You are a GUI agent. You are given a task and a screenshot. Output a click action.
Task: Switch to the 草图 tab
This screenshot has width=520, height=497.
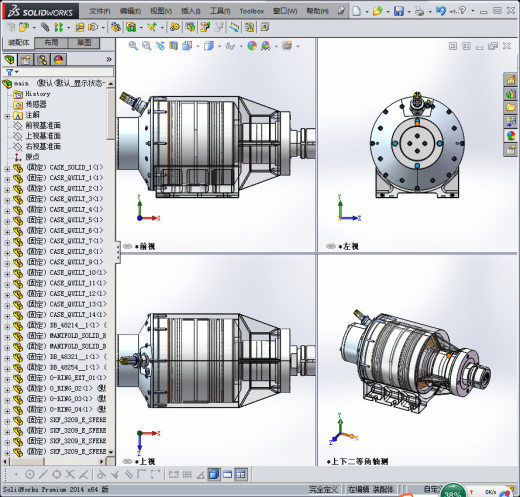click(x=84, y=43)
